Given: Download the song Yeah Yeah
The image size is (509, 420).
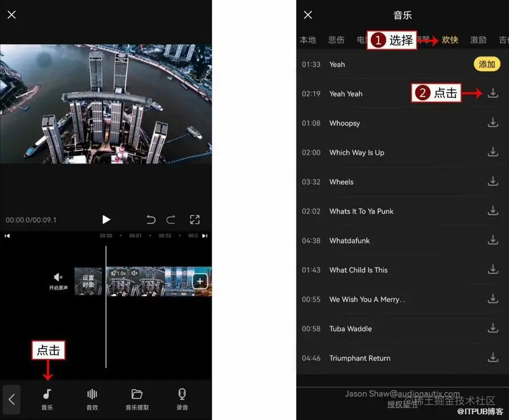Looking at the screenshot, I should [x=493, y=93].
